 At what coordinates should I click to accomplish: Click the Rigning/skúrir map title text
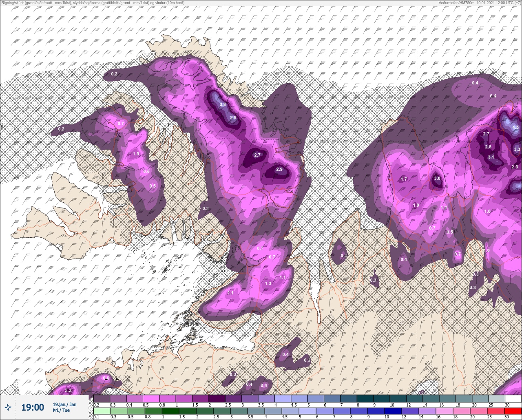point(92,2)
